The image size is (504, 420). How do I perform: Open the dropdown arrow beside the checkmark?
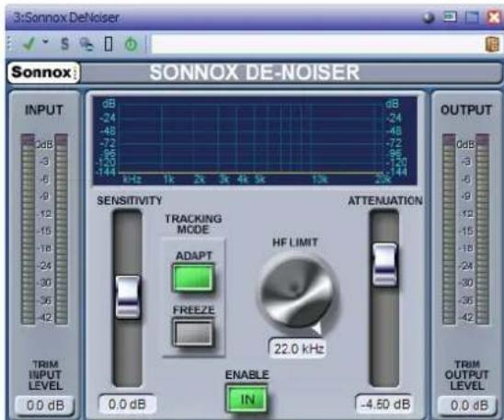[46, 41]
